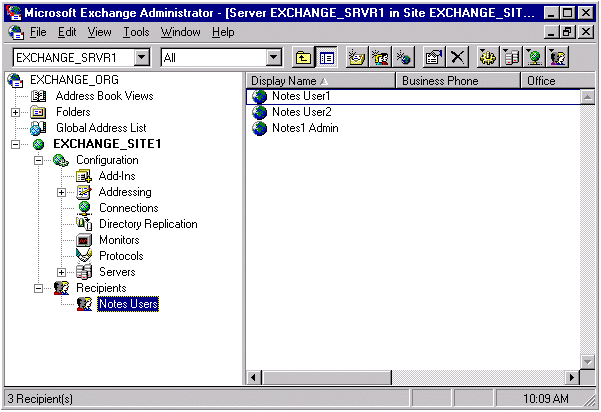Expand the Addressing node

point(61,192)
